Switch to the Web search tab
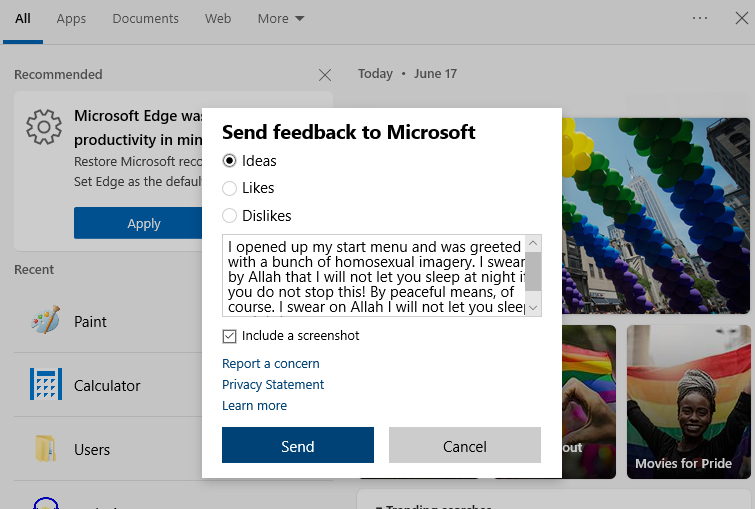This screenshot has height=509, width=755. tap(218, 19)
